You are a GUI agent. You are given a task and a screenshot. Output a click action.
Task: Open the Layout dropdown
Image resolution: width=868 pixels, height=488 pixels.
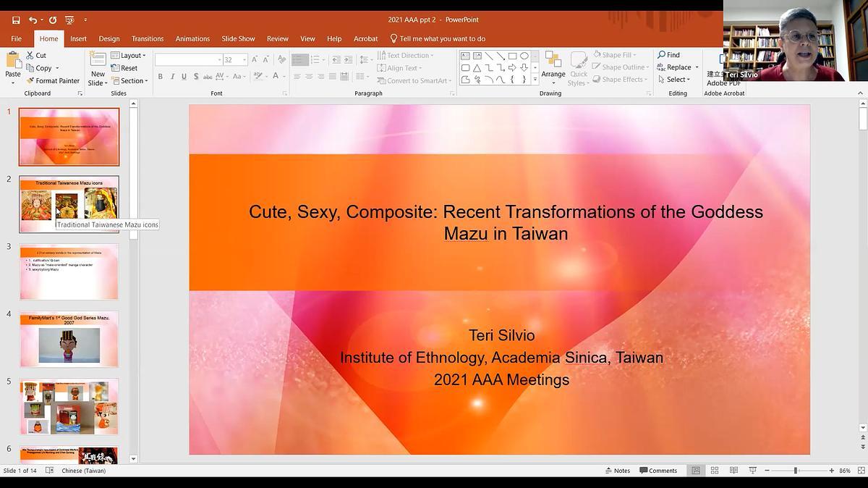(x=128, y=56)
